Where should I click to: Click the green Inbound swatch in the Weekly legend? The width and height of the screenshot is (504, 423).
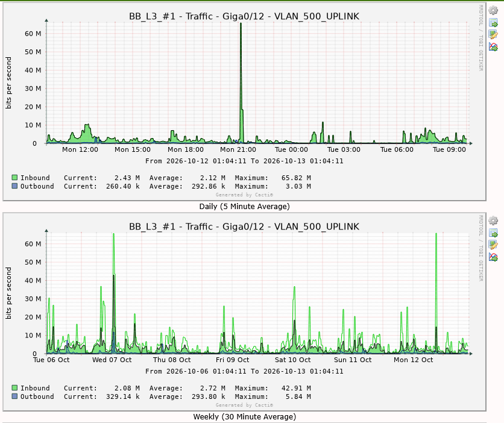[x=14, y=387]
